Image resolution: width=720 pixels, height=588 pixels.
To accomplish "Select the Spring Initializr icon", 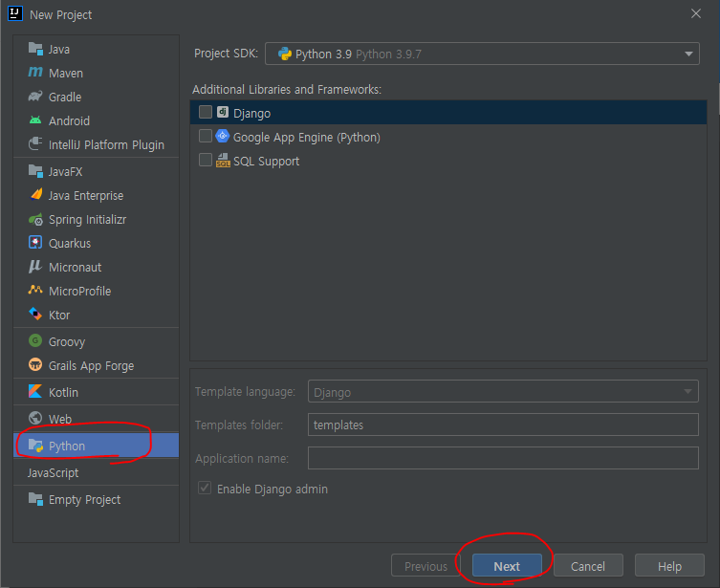I will coord(35,219).
